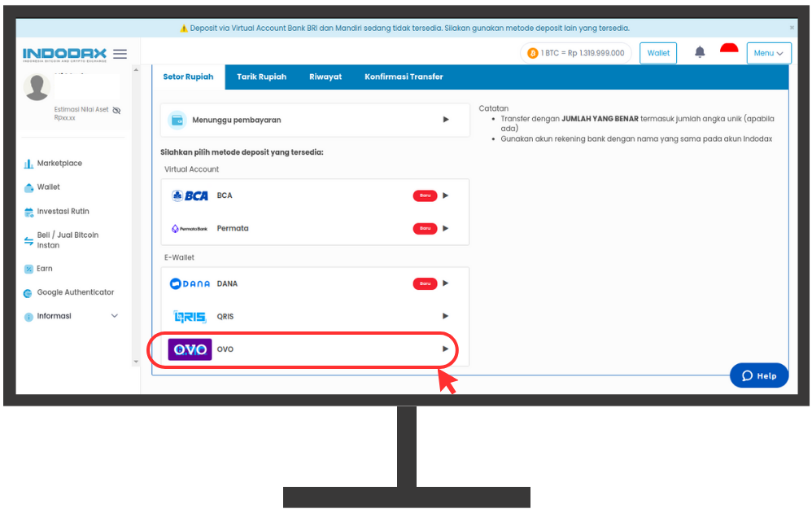
Task: Click the 'Menunggu pembayaran' text
Action: [x=237, y=120]
